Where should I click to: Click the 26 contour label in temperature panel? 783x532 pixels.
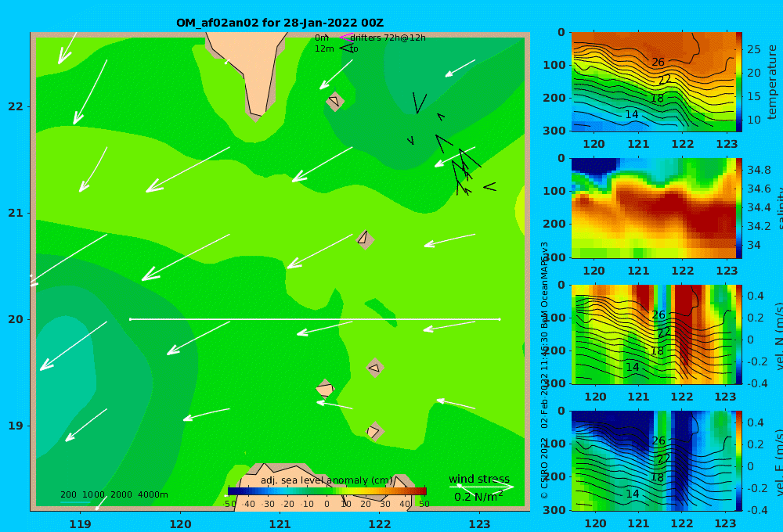(x=659, y=62)
